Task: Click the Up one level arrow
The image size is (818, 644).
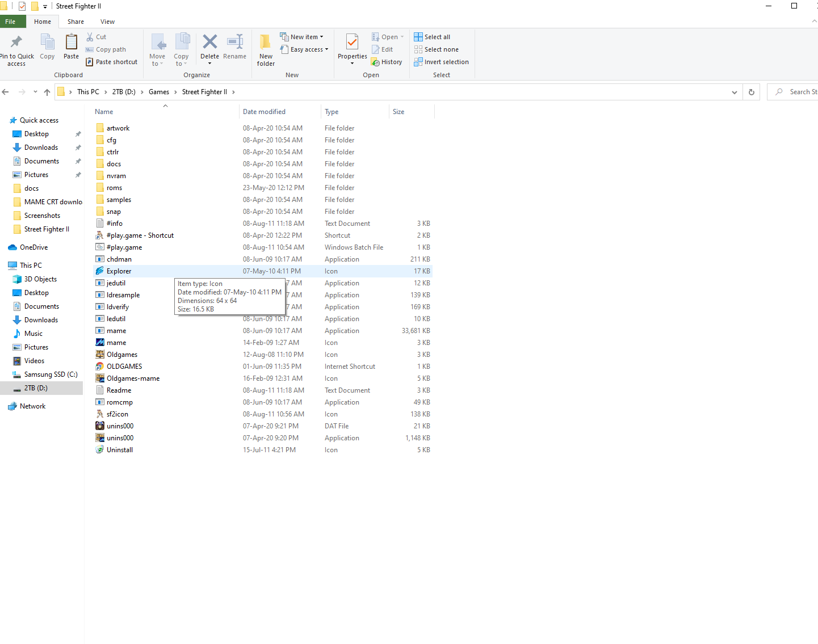Action: [x=47, y=92]
